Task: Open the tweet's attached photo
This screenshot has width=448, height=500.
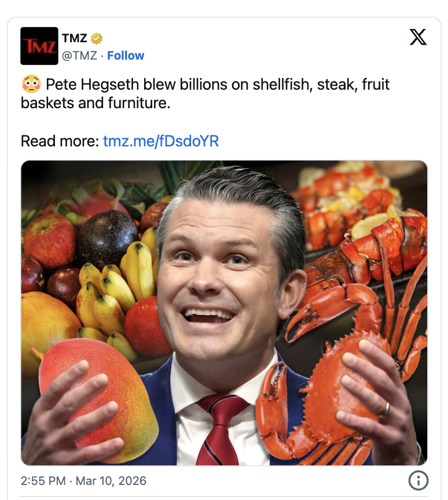Action: coord(224,313)
